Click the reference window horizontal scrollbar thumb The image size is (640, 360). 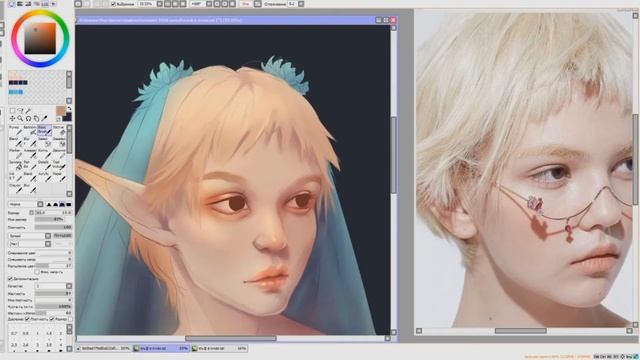pyautogui.click(x=520, y=331)
